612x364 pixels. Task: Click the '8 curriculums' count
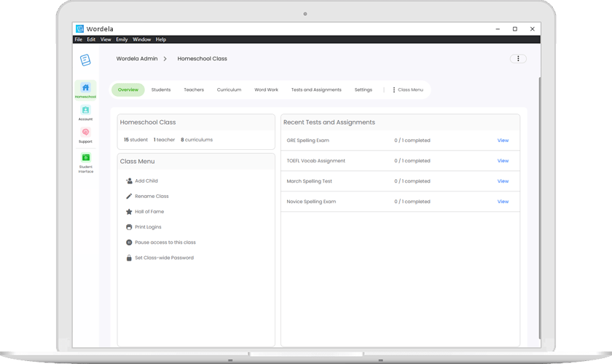pos(197,140)
